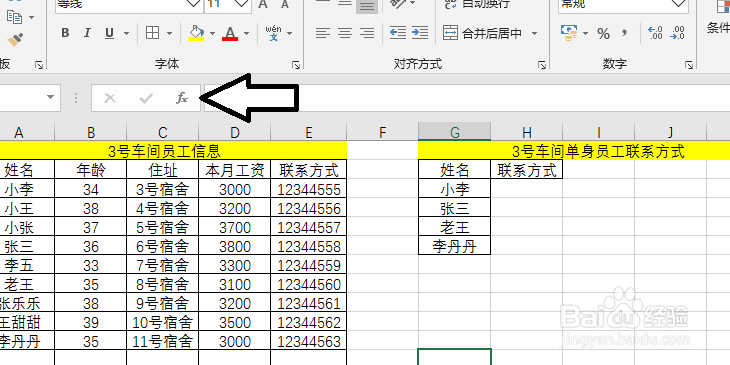
Task: Increase decimal places
Action: point(656,33)
